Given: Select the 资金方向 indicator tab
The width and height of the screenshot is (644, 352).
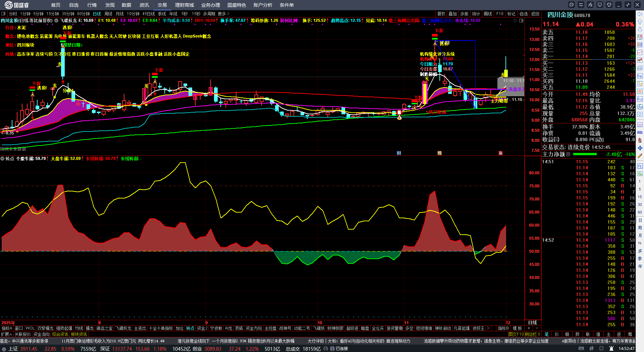Looking at the screenshot, I should pos(254,328).
